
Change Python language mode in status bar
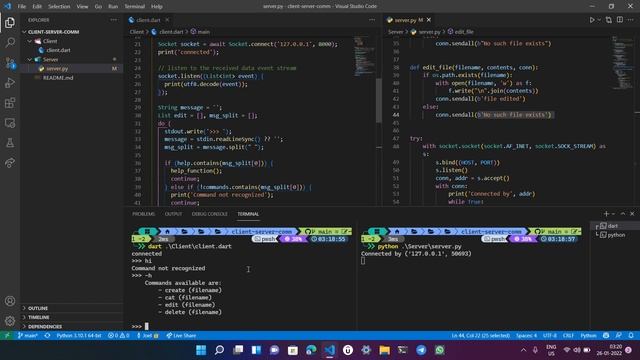(x=588, y=336)
